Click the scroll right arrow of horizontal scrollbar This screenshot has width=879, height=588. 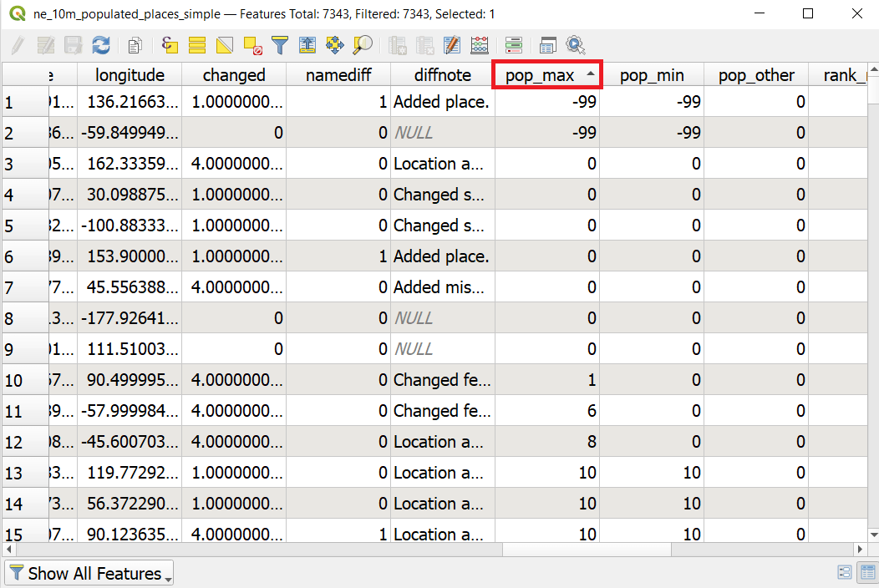coord(861,550)
